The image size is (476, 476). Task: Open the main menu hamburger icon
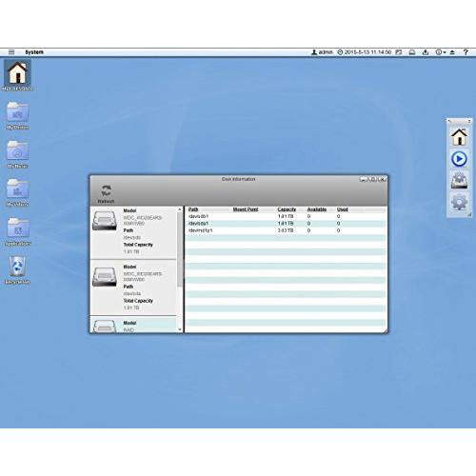tap(11, 52)
